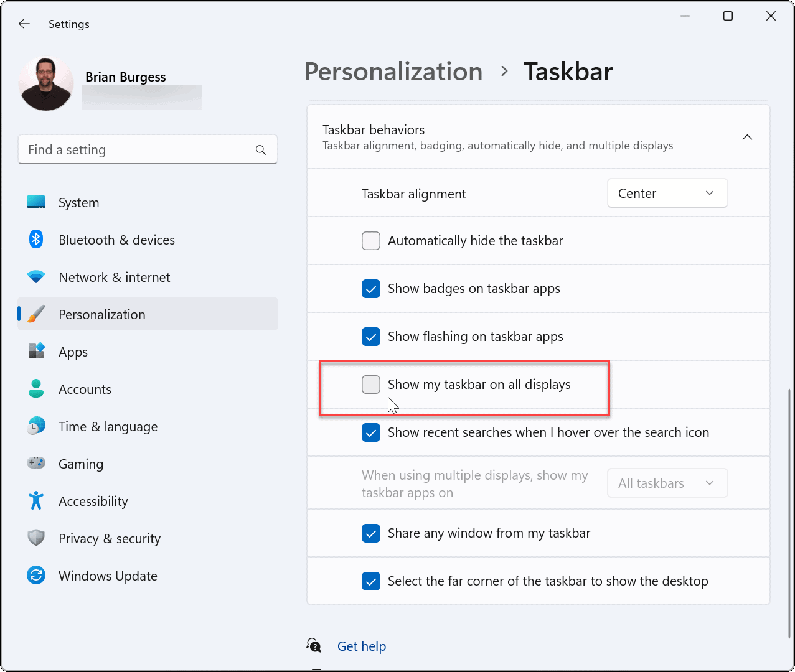Uncheck Show flashing on taskbar apps
The width and height of the screenshot is (795, 672).
click(371, 337)
